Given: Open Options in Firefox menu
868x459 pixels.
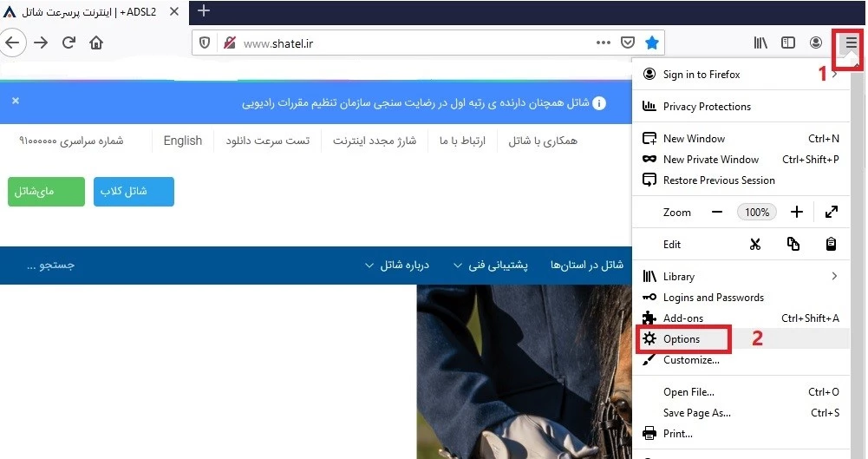Looking at the screenshot, I should 741,339.
